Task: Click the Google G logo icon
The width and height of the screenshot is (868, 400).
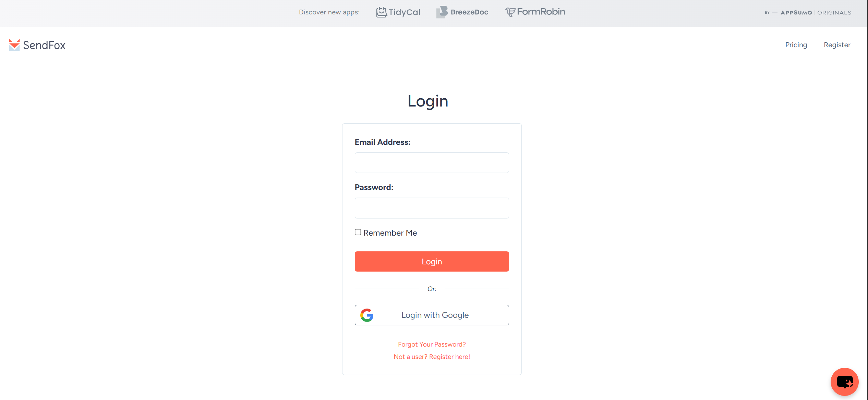Action: 367,315
